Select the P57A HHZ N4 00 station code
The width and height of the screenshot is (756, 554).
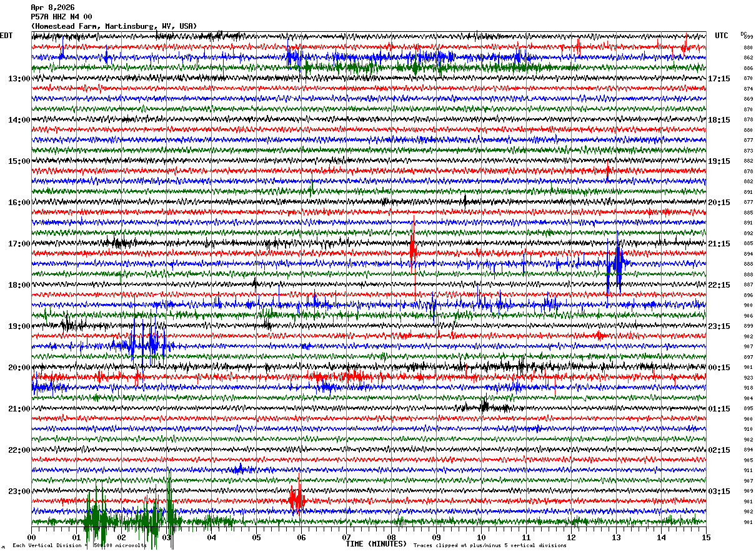61,17
